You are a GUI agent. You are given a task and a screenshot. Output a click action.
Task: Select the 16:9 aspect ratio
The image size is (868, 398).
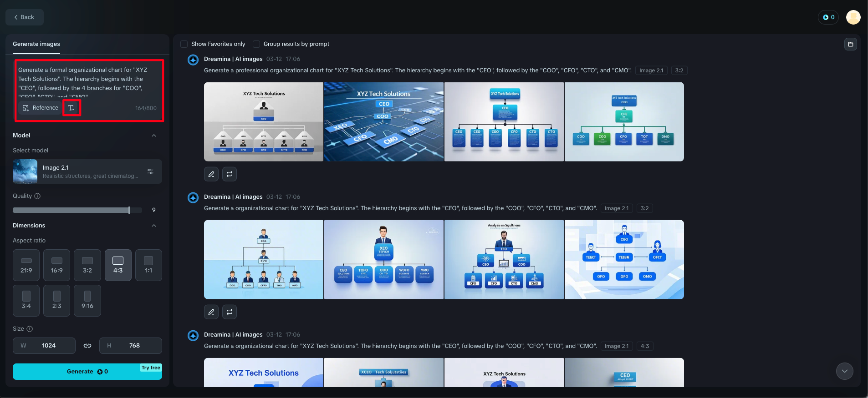[x=57, y=265]
